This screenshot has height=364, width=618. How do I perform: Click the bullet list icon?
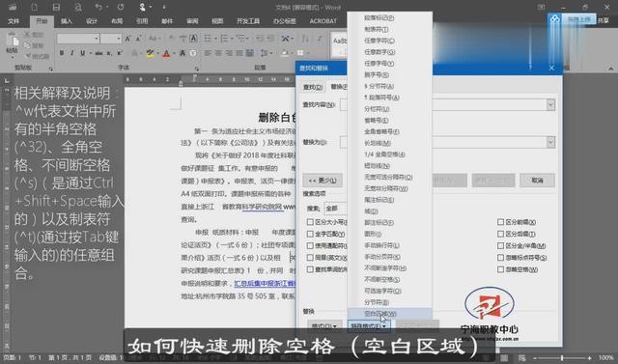pos(208,39)
